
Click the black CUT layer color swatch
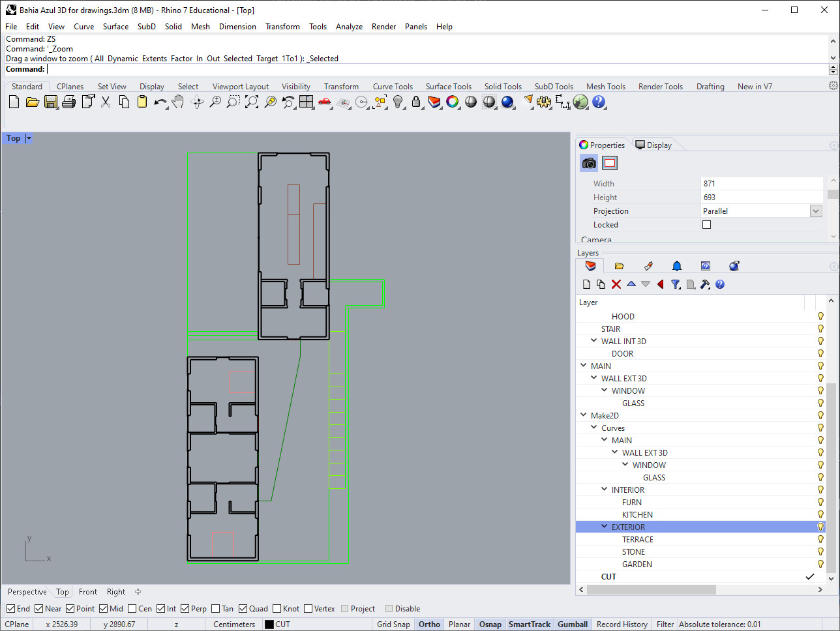click(x=269, y=624)
